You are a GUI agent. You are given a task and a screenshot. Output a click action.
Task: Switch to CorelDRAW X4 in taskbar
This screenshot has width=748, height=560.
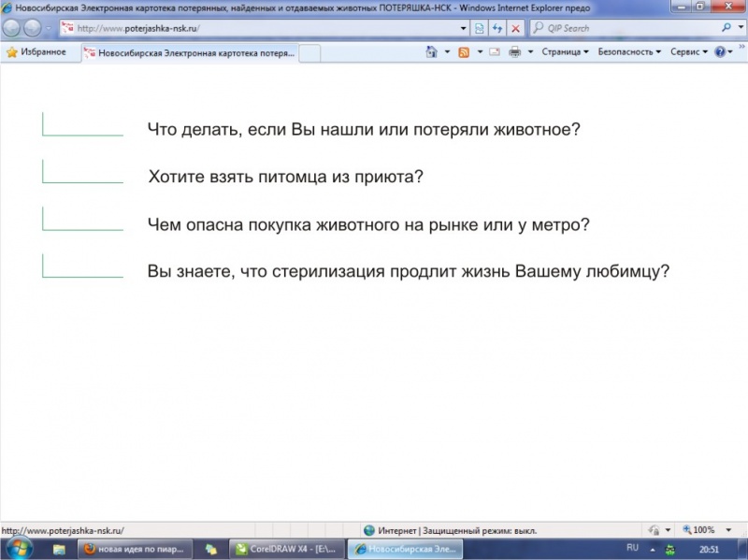(x=286, y=549)
